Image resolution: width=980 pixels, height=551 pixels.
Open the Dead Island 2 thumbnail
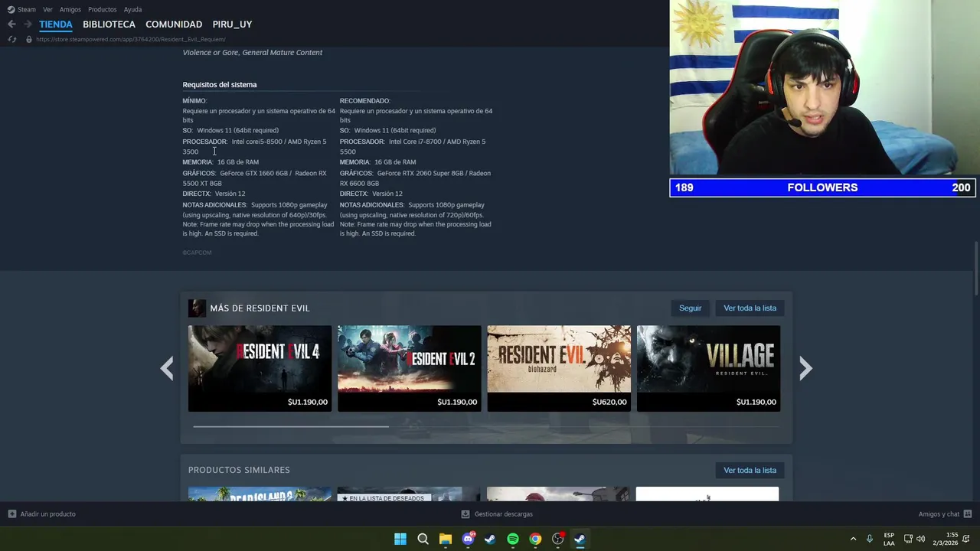tap(260, 494)
